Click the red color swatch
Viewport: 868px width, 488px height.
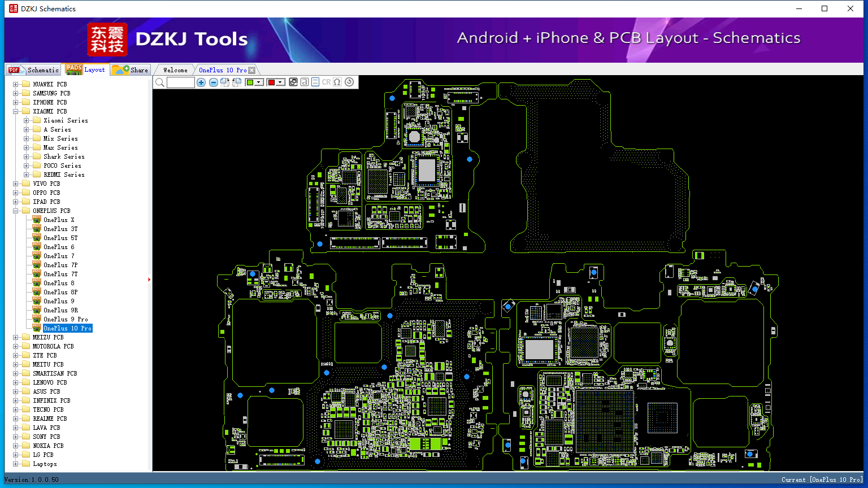point(271,82)
